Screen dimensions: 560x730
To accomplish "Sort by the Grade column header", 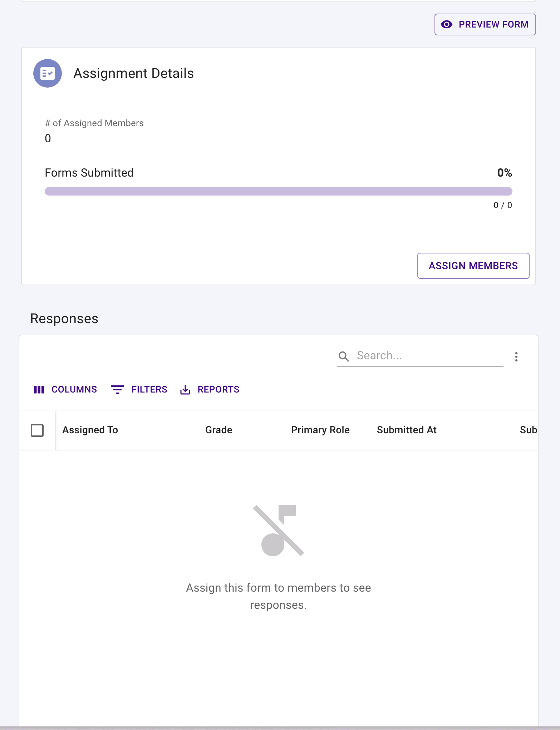I will pos(219,430).
